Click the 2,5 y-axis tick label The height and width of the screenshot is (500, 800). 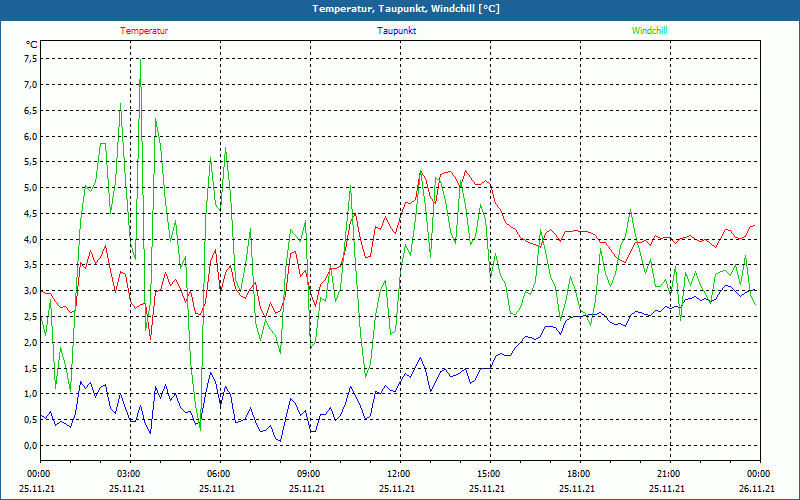[x=30, y=317]
